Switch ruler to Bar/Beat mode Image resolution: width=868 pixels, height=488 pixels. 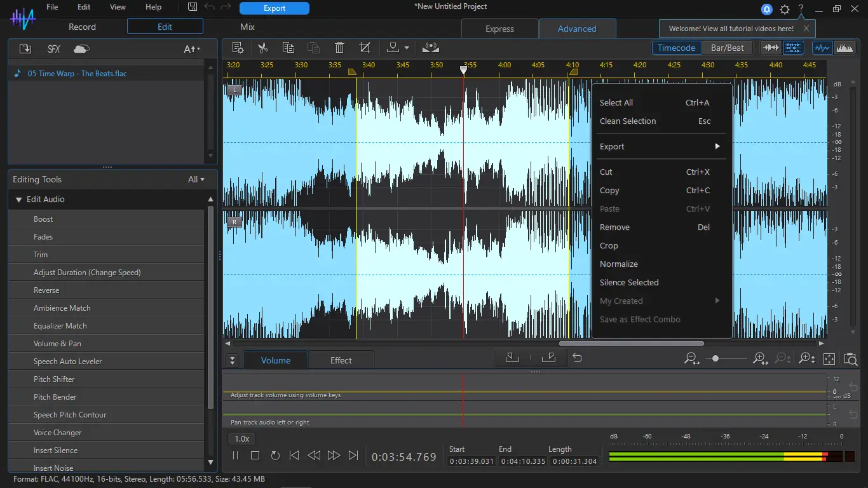pos(727,48)
